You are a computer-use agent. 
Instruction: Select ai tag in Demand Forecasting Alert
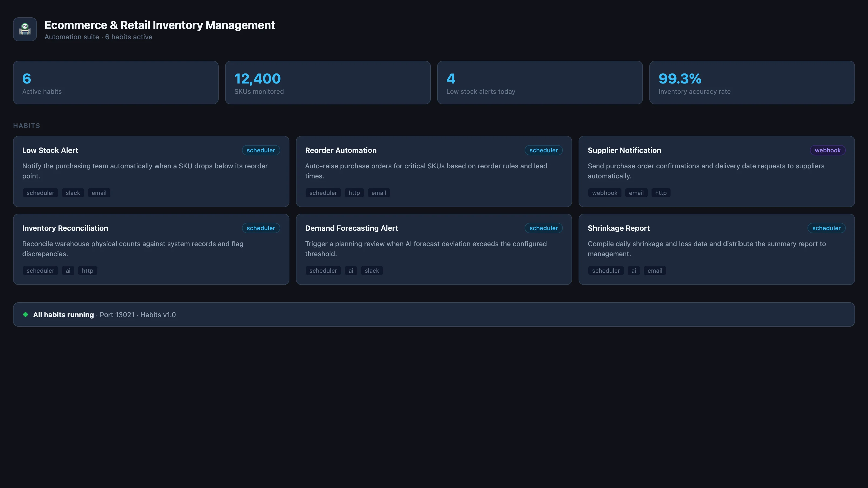pos(351,271)
